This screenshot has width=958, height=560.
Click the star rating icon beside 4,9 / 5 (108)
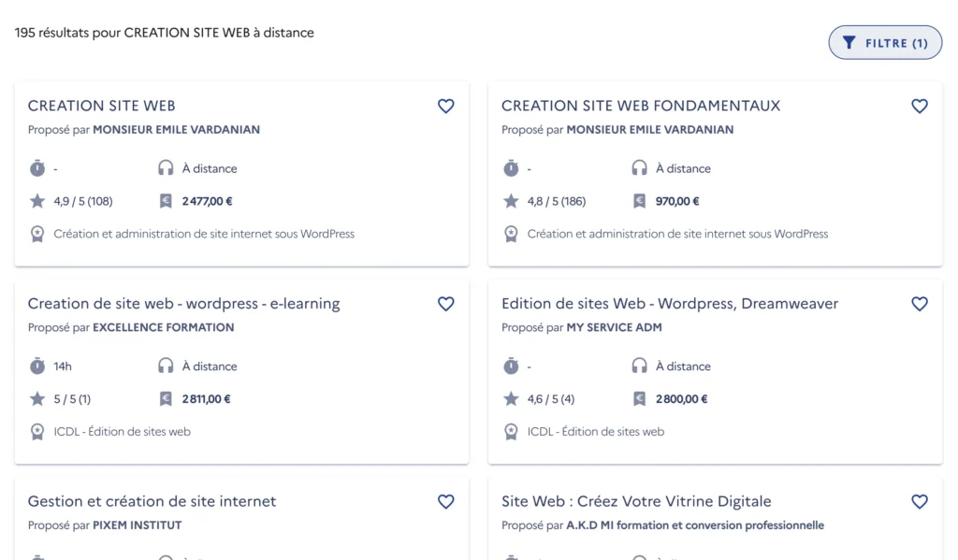pos(37,201)
